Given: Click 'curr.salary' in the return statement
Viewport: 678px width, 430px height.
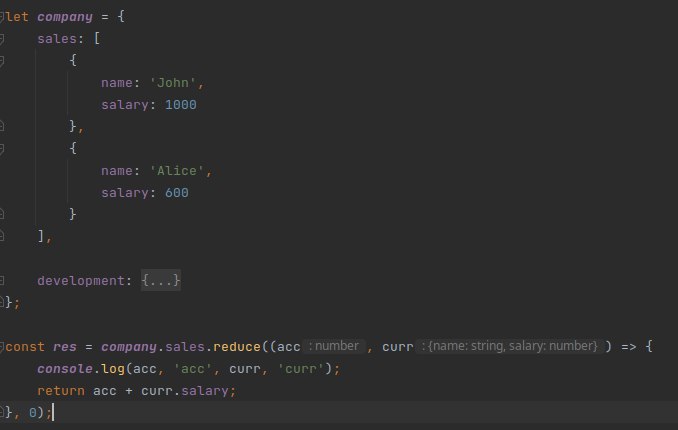Looking at the screenshot, I should [185, 391].
